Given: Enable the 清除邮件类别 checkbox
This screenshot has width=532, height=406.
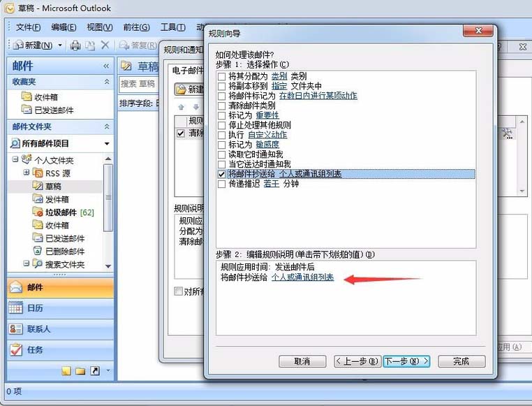Looking at the screenshot, I should (x=221, y=106).
